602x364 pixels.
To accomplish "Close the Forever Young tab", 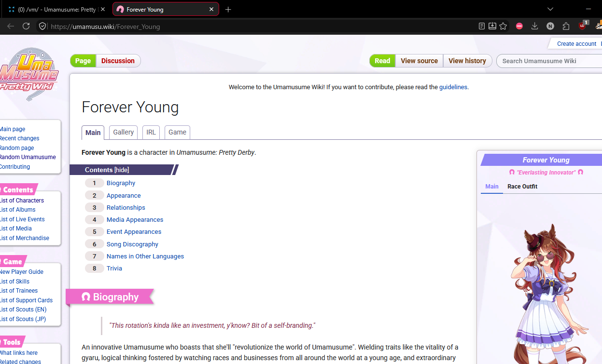I will point(211,9).
